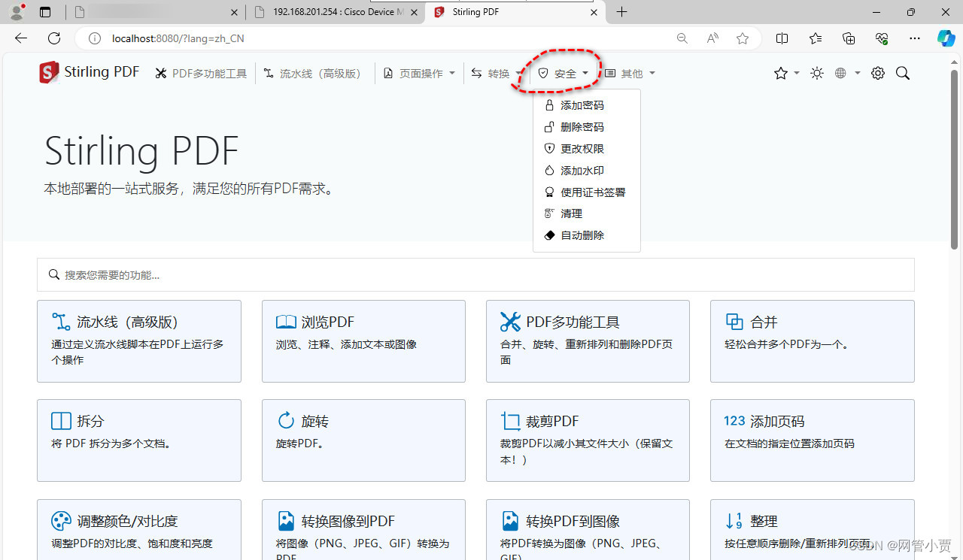963x560 pixels.
Task: Open the 合并 card
Action: pyautogui.click(x=813, y=341)
